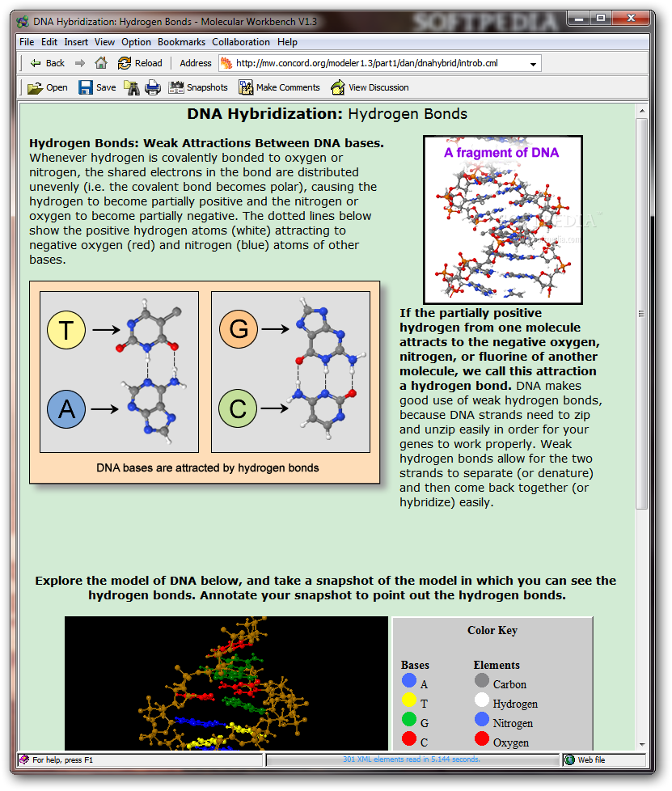The height and width of the screenshot is (791, 672).
Task: Click the G-C base pair diagram
Action: (290, 372)
